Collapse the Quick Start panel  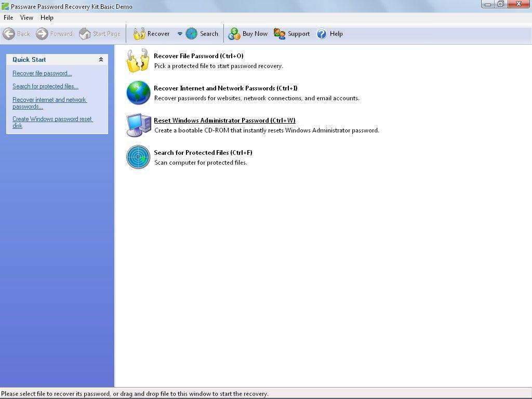pyautogui.click(x=101, y=59)
